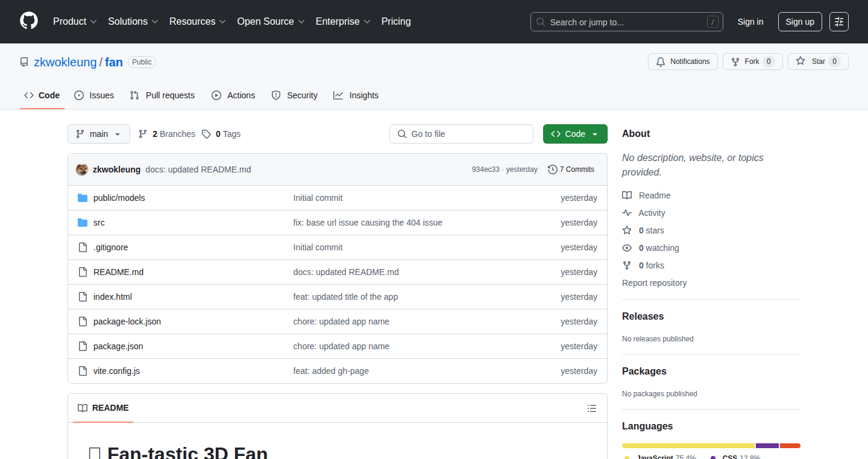Open commit message 'docs: updated README.md' in header

coord(198,169)
